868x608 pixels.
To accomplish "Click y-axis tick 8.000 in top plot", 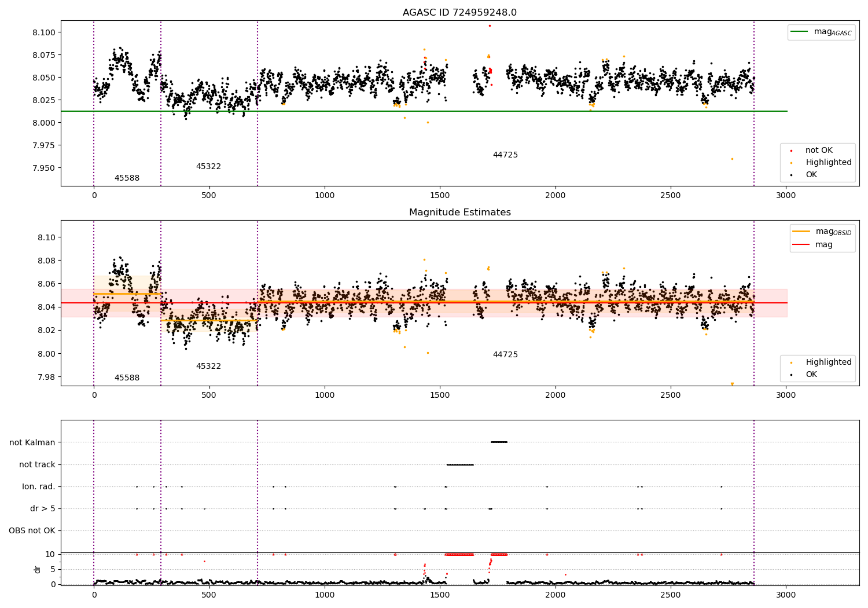I will tap(44, 123).
